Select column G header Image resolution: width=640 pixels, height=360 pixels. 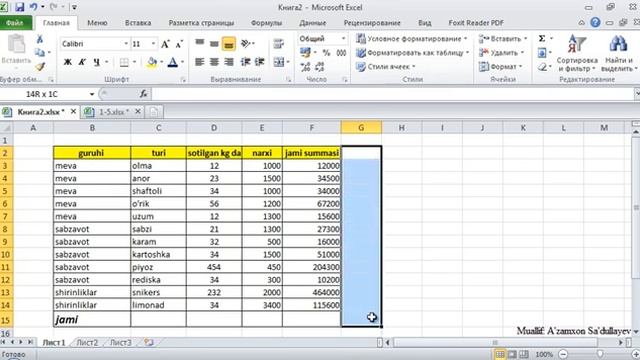pos(361,128)
